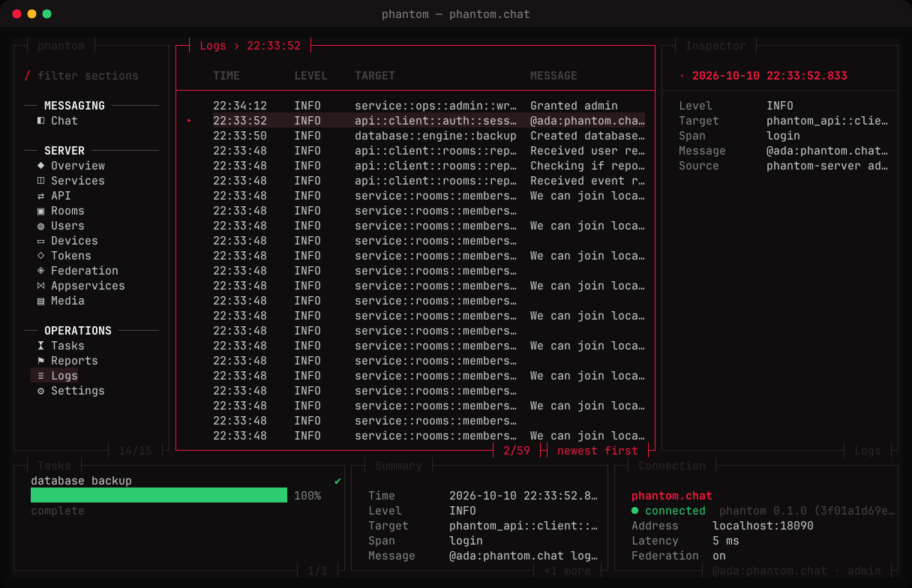The image size is (912, 588).
Task: Select the Settings gear icon
Action: pyautogui.click(x=41, y=391)
